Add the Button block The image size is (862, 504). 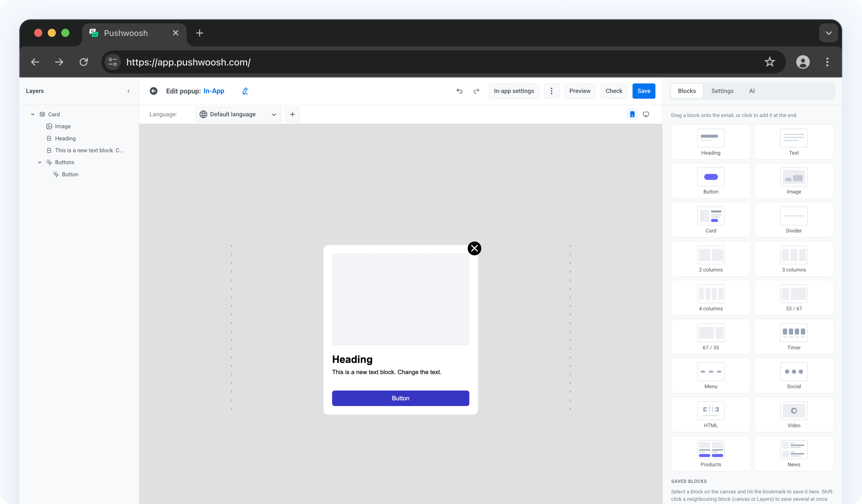click(x=710, y=181)
